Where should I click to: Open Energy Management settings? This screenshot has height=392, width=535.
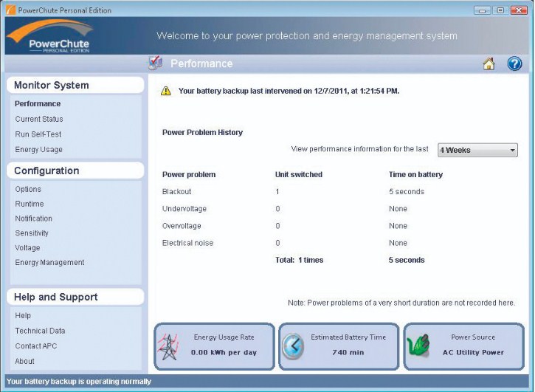pos(49,263)
